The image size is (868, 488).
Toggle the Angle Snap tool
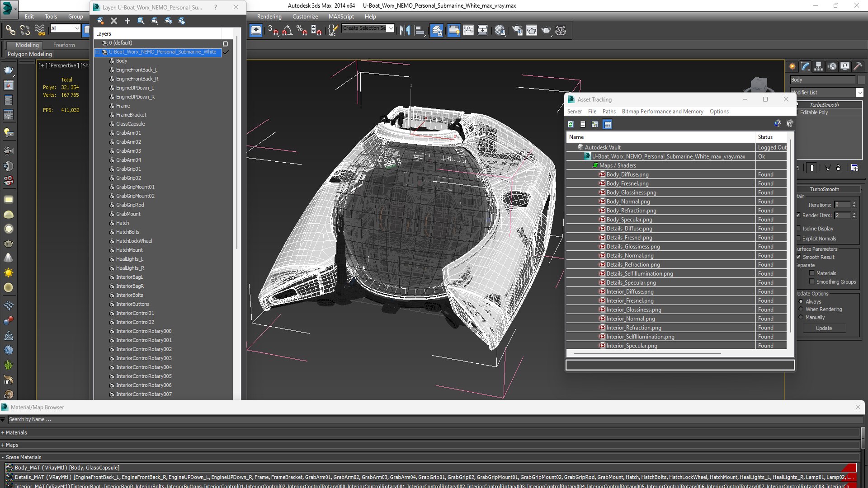coord(287,30)
